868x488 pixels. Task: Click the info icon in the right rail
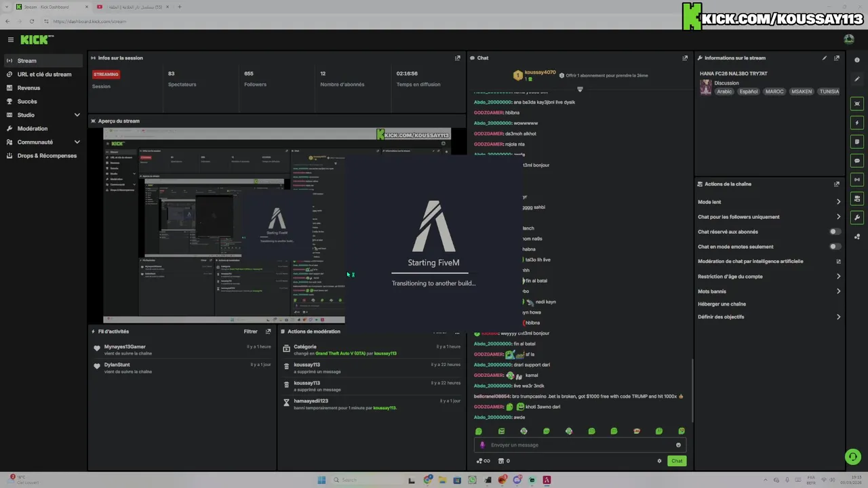point(857,60)
